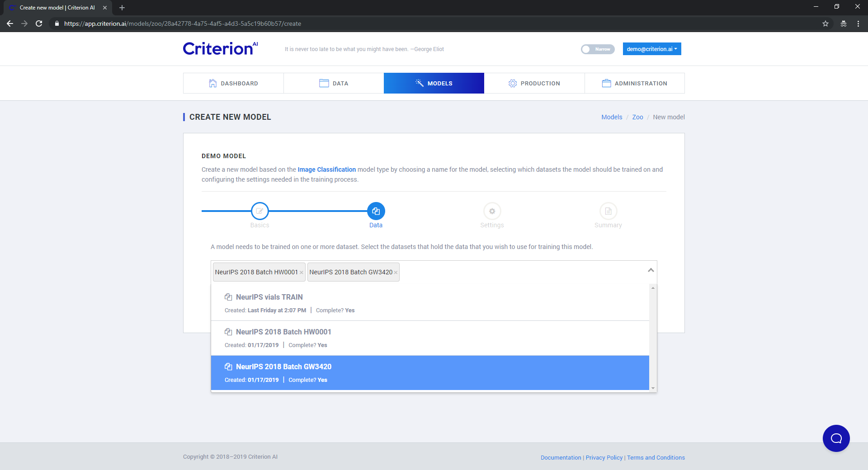Image resolution: width=868 pixels, height=470 pixels.
Task: Remove the NeurIPS 2018 Batch HW0001 tag
Action: pyautogui.click(x=302, y=273)
